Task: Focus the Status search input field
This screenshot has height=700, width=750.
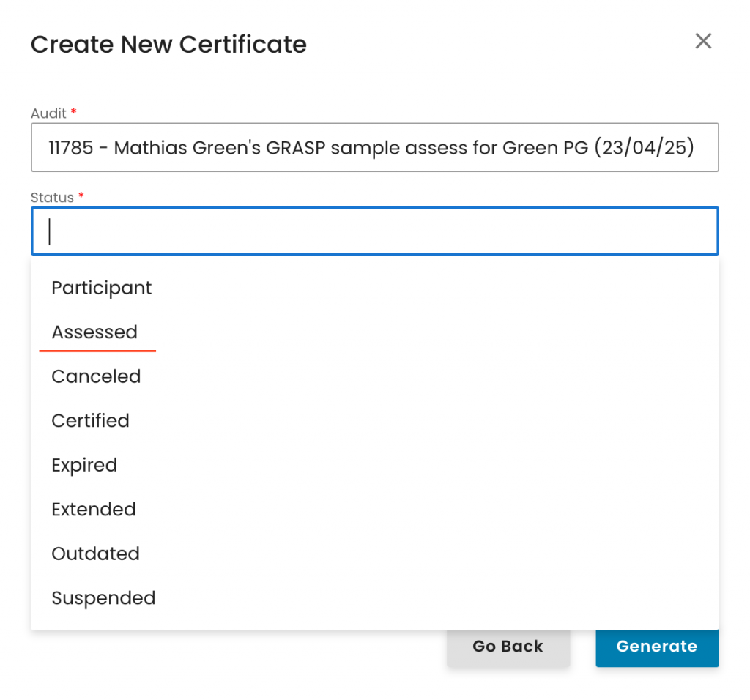Action: coord(374,231)
